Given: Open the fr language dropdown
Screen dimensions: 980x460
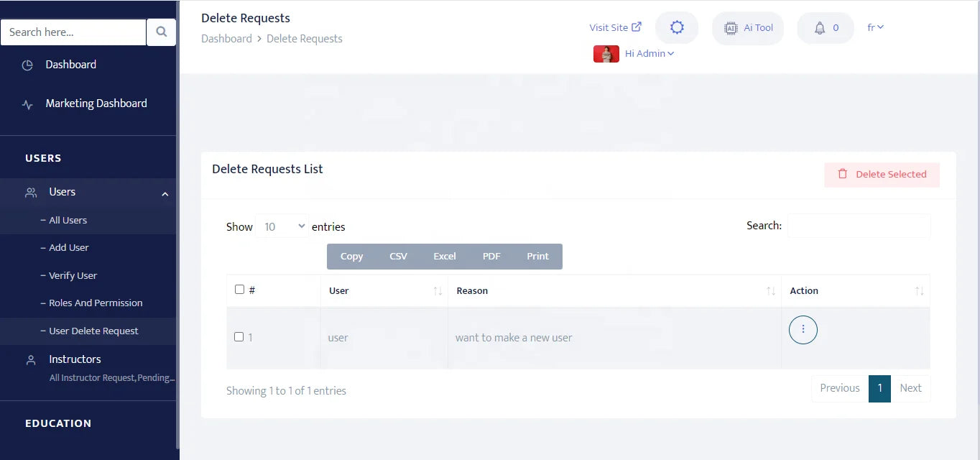Looking at the screenshot, I should point(875,27).
